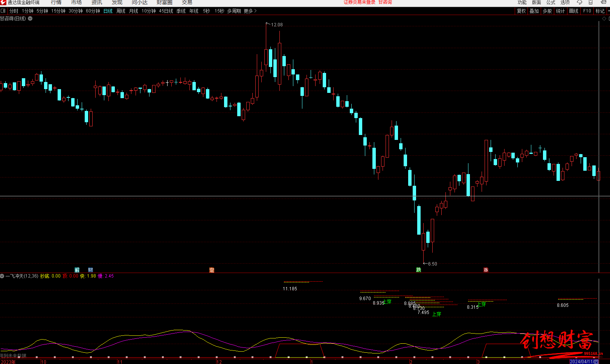The image size is (610, 364).
Task: Click the 慢: 2.45 indicator value
Action: (106, 276)
